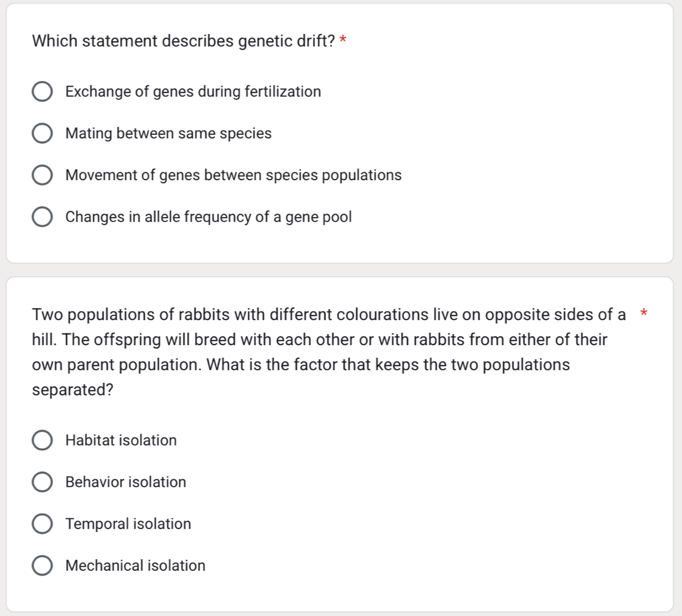Click the required asterisk on first question
Image resolution: width=682 pixels, height=616 pixels.
[342, 39]
